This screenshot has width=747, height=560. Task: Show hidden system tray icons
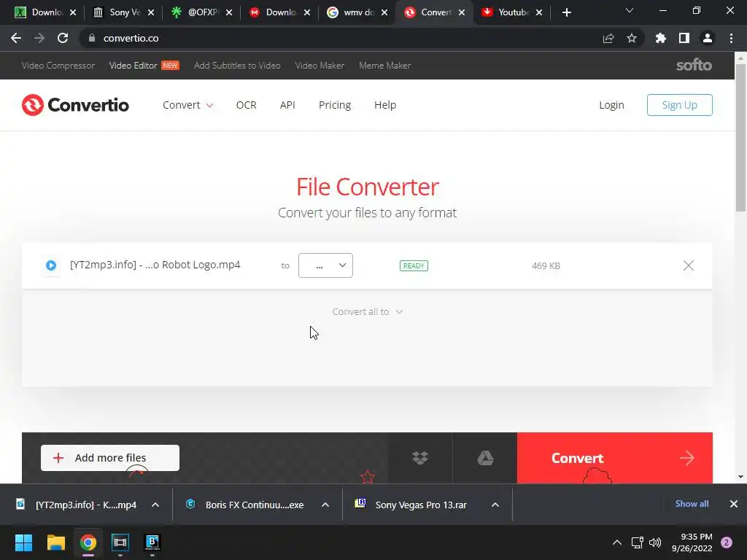coord(617,542)
